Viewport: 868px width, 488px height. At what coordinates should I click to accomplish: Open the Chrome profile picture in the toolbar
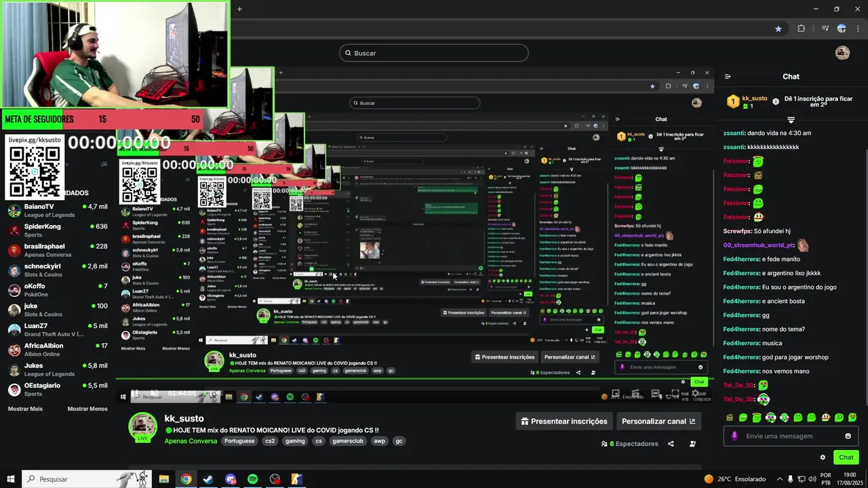842,28
